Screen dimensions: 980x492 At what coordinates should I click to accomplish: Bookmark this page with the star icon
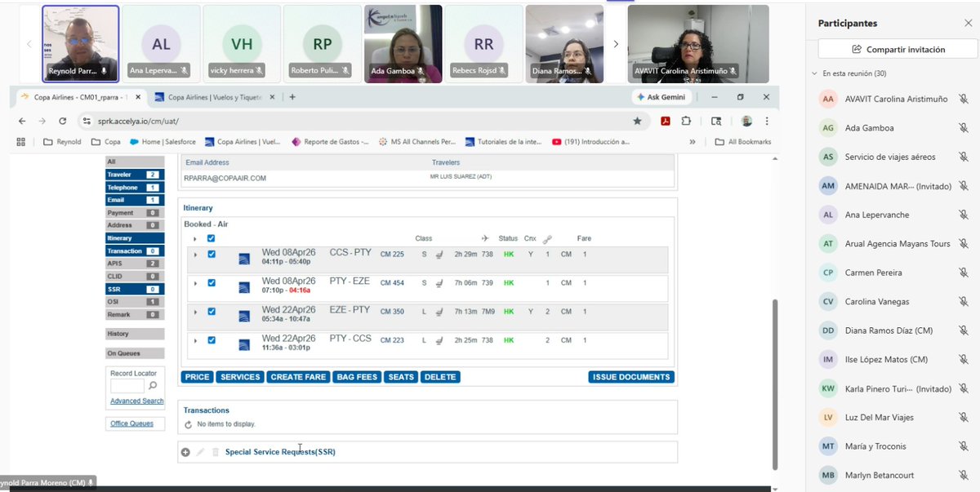(x=637, y=121)
